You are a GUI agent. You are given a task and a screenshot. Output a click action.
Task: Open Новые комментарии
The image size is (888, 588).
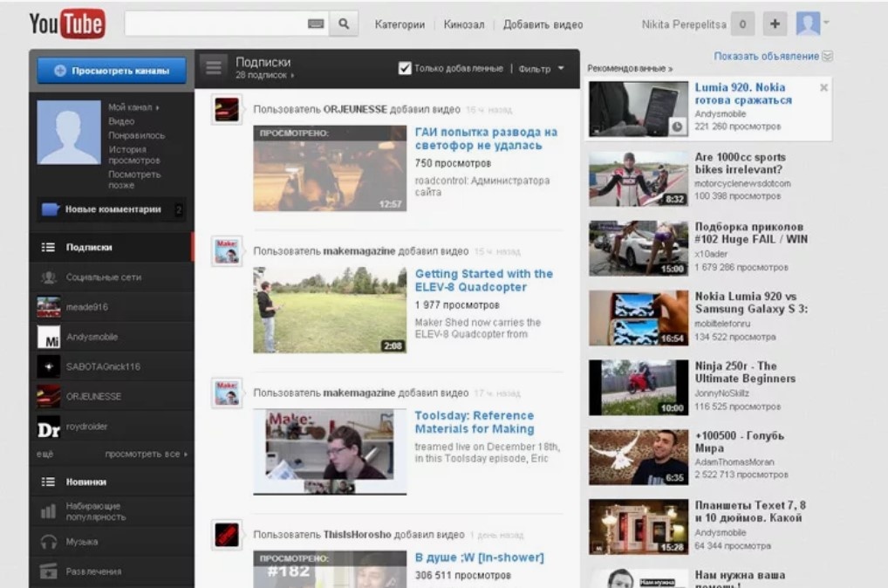tap(112, 209)
